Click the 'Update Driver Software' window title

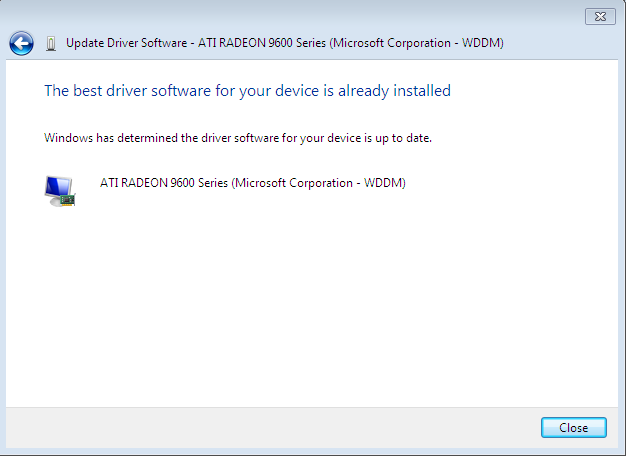point(285,43)
